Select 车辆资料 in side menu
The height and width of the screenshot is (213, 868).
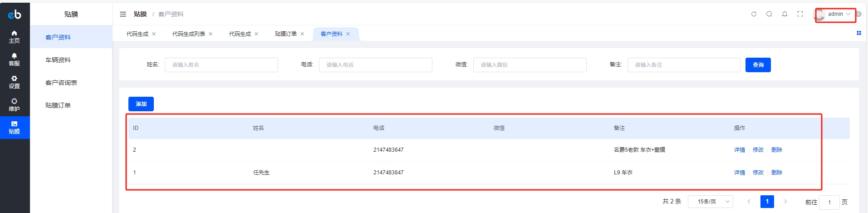(x=71, y=60)
